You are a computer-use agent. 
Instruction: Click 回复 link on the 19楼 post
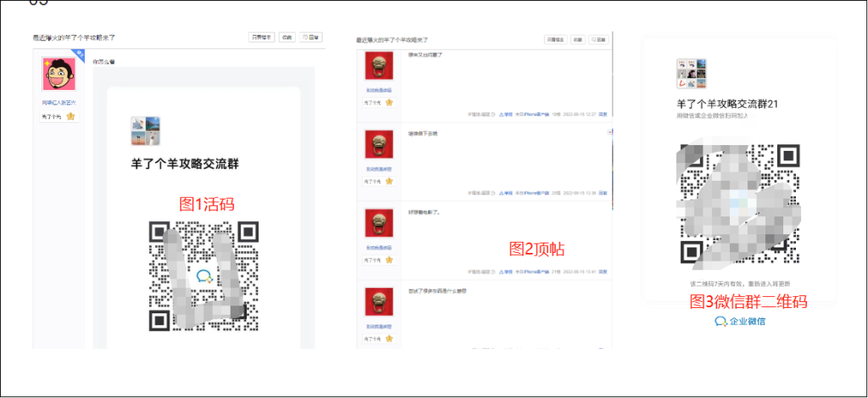(x=603, y=115)
